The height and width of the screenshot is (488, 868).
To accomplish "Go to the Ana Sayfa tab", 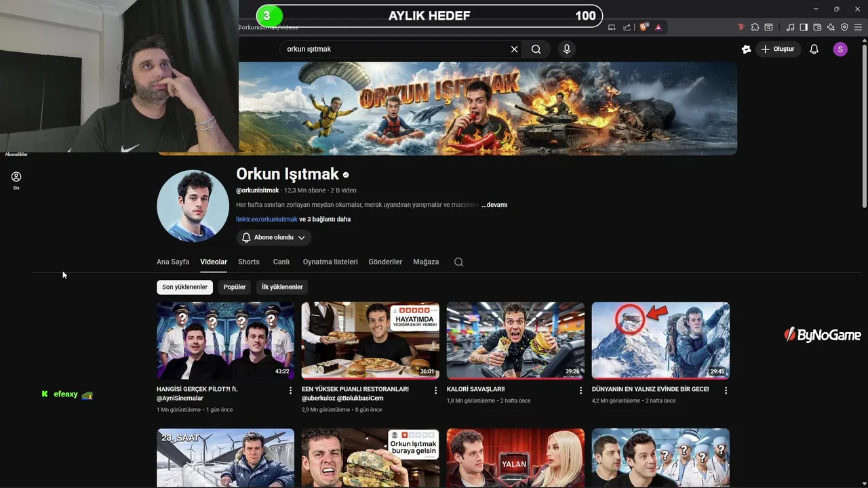I will pos(173,262).
